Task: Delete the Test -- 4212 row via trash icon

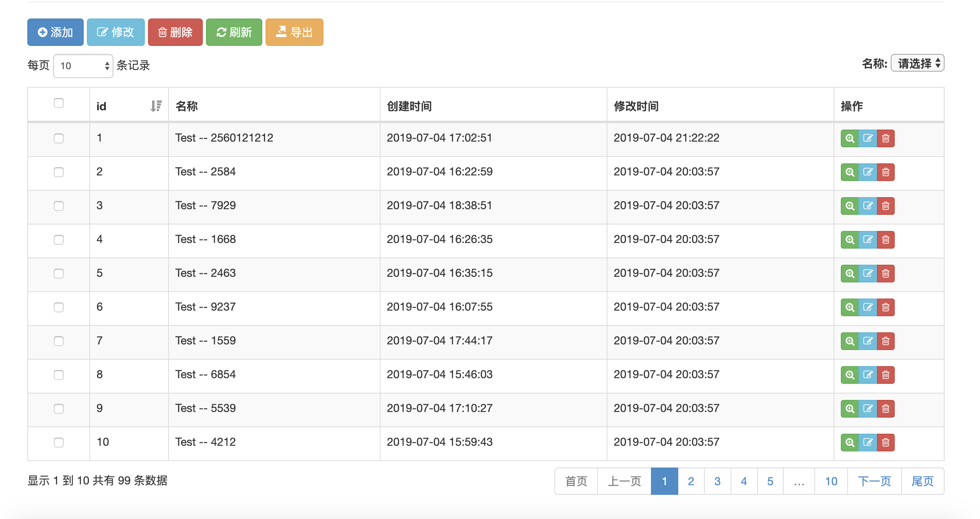Action: 886,443
